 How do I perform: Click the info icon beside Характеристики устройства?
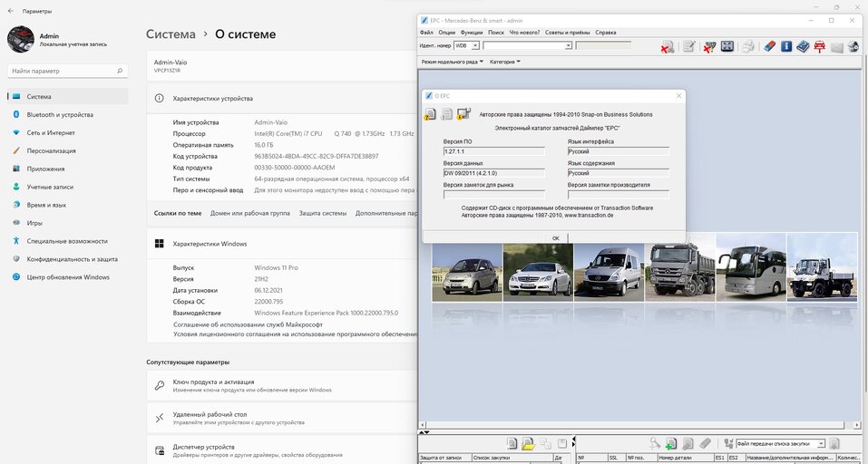(160, 99)
